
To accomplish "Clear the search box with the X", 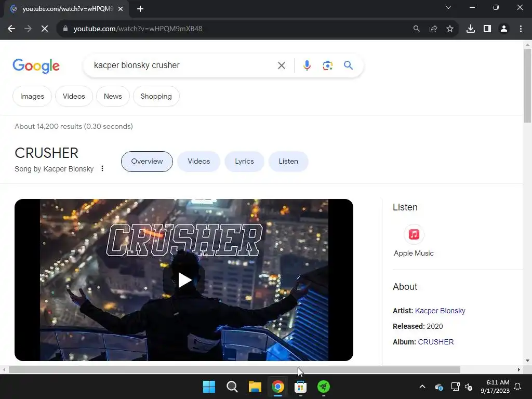I will [281, 65].
